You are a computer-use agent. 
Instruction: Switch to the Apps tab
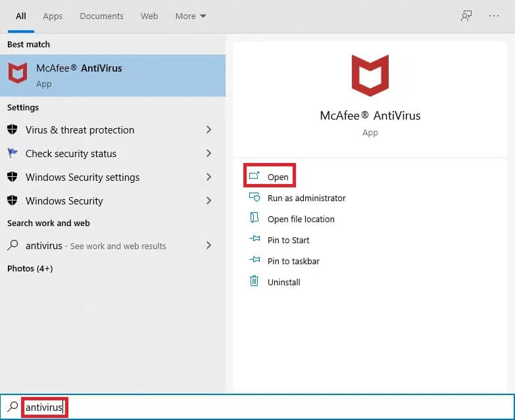53,16
